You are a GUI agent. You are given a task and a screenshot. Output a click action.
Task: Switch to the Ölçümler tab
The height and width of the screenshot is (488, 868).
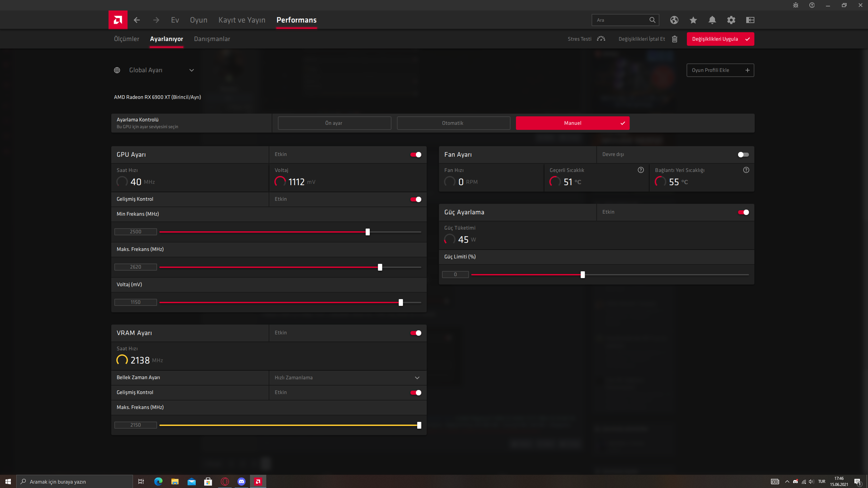tap(127, 39)
